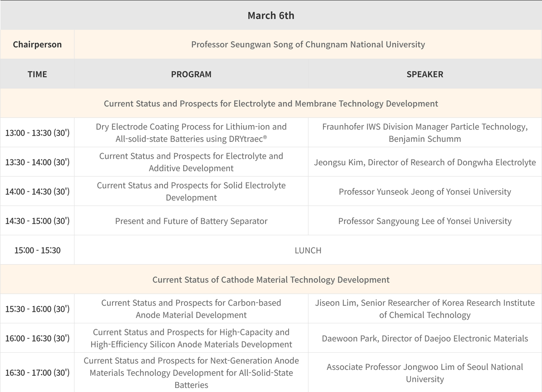Select the Carbon-based Anode Material program title
Viewport: 542px width, 392px height.
(191, 309)
